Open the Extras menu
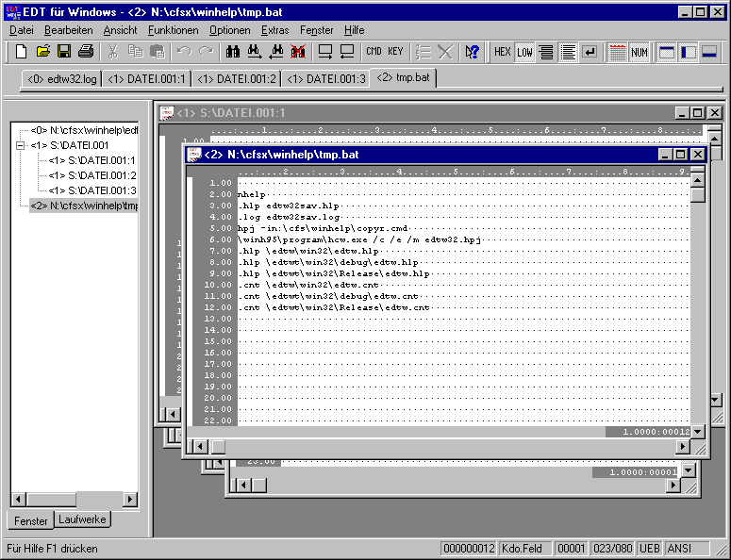 275,30
